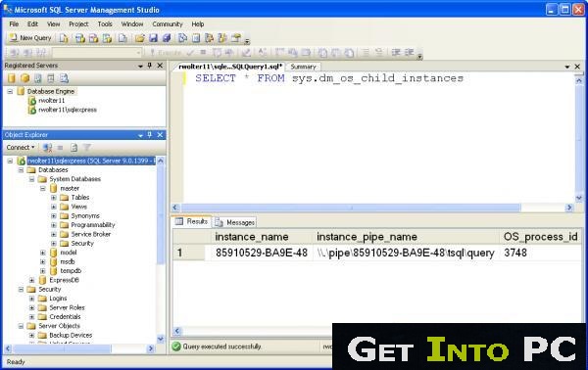Select rwolter11\sqlexpress in Registered Servers
Image resolution: width=588 pixels, height=370 pixels.
coord(68,110)
